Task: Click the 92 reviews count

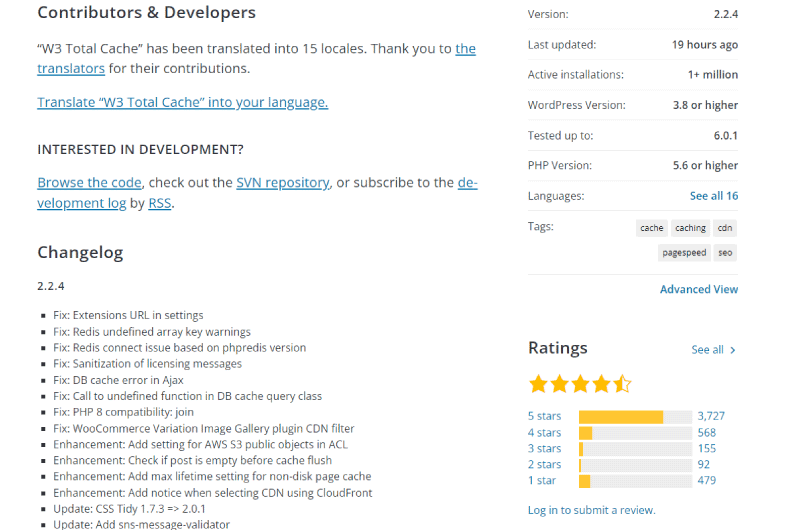Action: click(704, 464)
